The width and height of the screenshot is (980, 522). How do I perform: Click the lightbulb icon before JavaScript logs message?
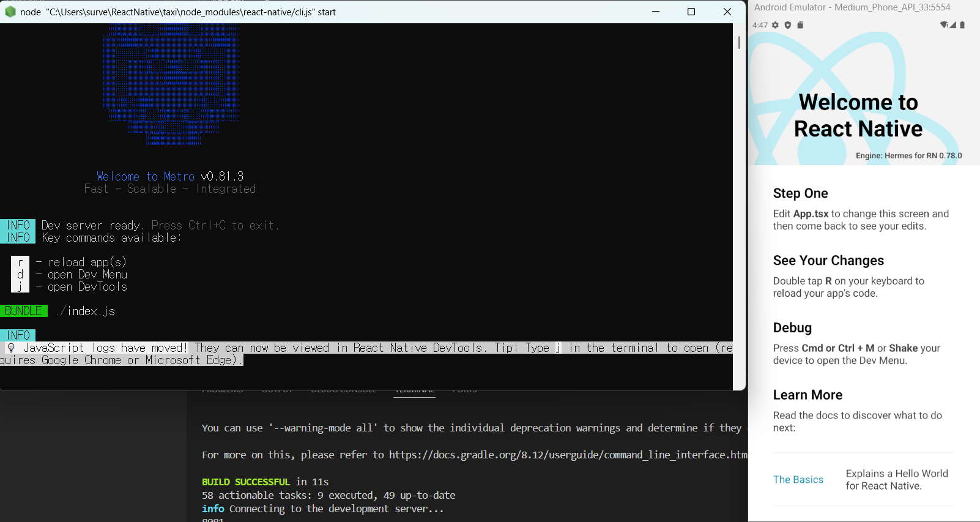coord(11,348)
